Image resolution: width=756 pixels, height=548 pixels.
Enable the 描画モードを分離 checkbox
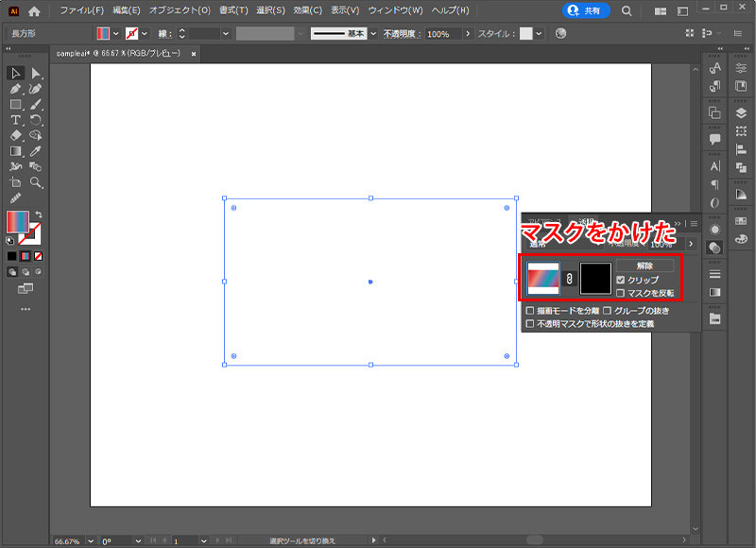530,310
